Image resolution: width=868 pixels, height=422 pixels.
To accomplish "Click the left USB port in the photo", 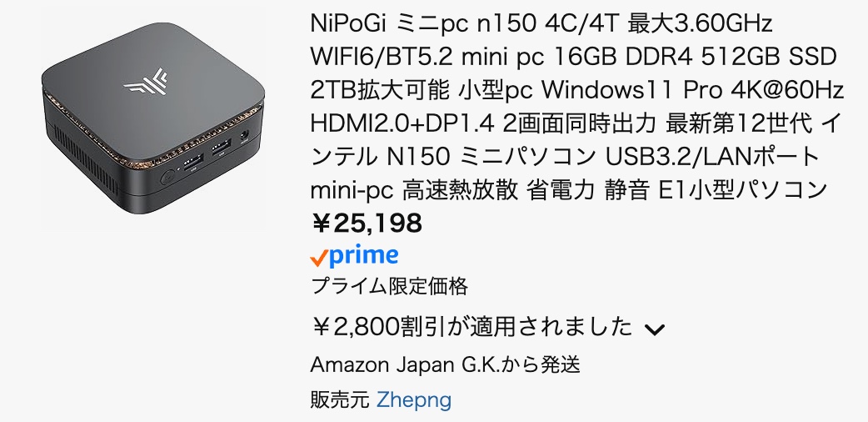I will click(x=192, y=162).
